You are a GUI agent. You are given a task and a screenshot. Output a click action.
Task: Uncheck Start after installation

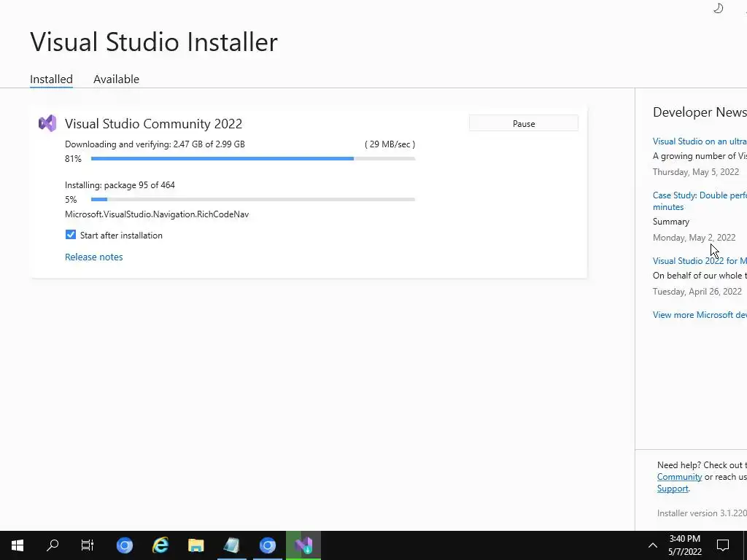click(x=71, y=235)
